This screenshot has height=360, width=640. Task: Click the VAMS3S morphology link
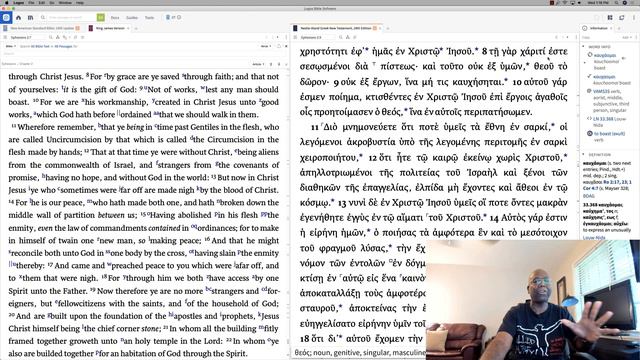pos(601,91)
